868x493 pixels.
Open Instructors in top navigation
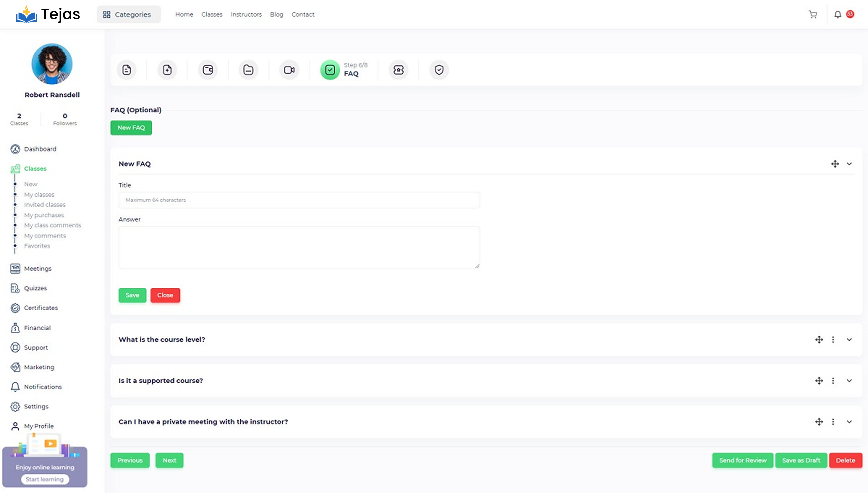click(x=246, y=14)
